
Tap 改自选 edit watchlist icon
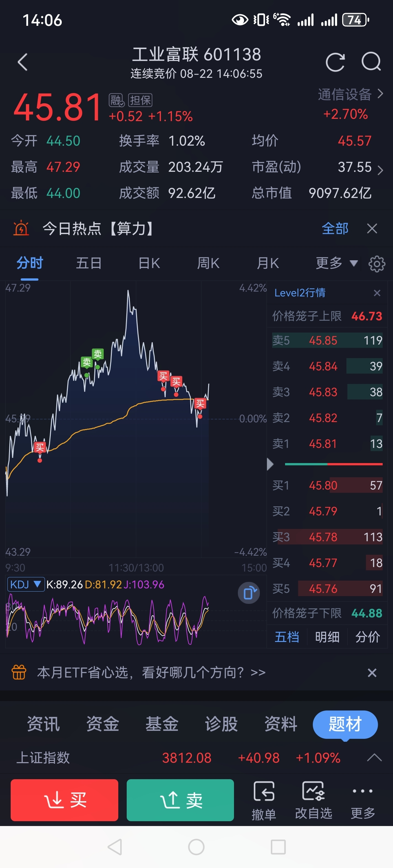click(313, 800)
